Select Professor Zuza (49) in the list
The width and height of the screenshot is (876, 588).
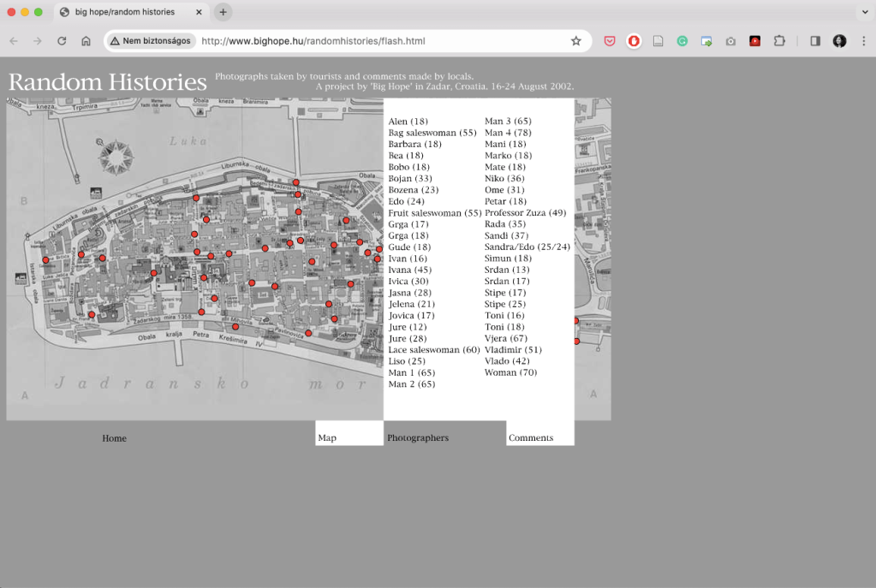(525, 212)
